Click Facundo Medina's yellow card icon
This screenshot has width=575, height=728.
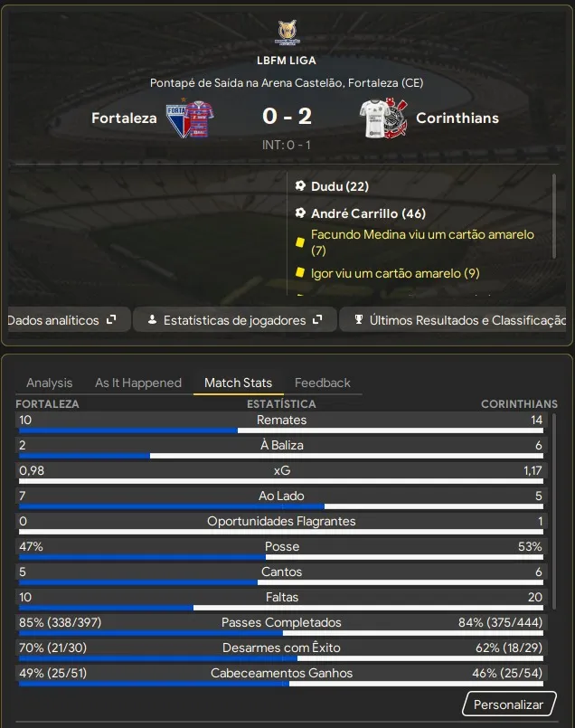(300, 241)
